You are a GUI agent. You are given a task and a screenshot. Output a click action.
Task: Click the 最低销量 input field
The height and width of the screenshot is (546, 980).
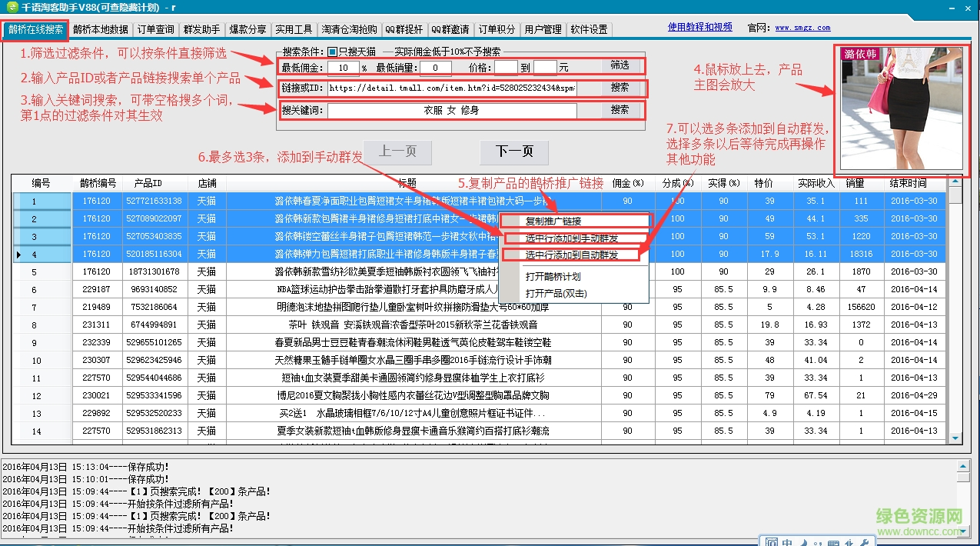[x=436, y=67]
